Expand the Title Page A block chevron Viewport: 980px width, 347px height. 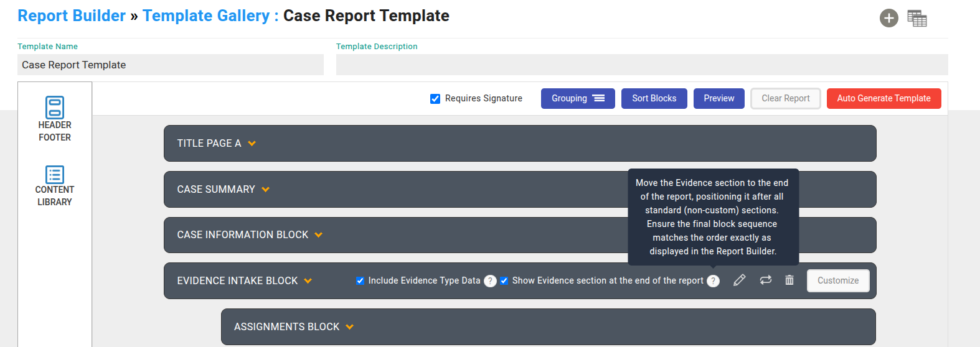pos(252,144)
